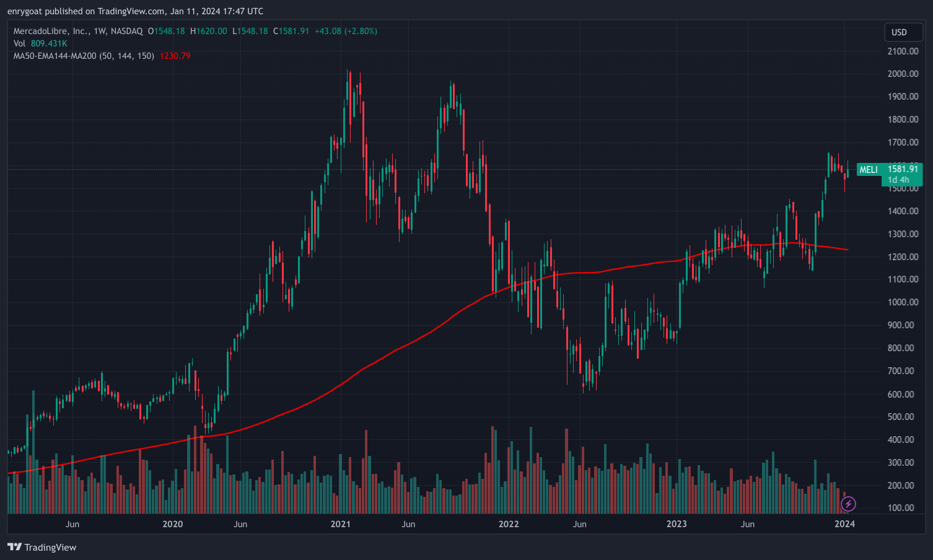Click the 500.00 price axis label
Screen dimensions: 933x560
point(901,417)
